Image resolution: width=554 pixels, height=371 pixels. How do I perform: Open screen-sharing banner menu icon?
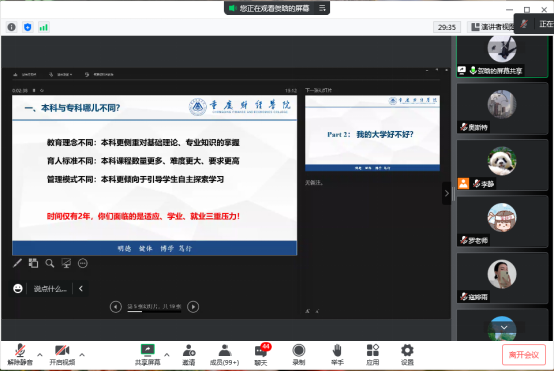[322, 8]
